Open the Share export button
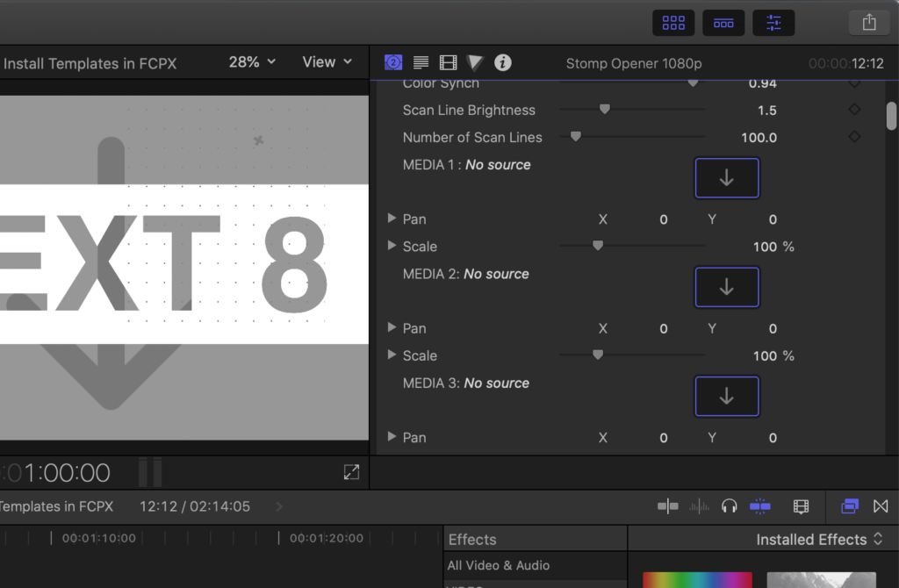899x588 pixels. tap(869, 23)
